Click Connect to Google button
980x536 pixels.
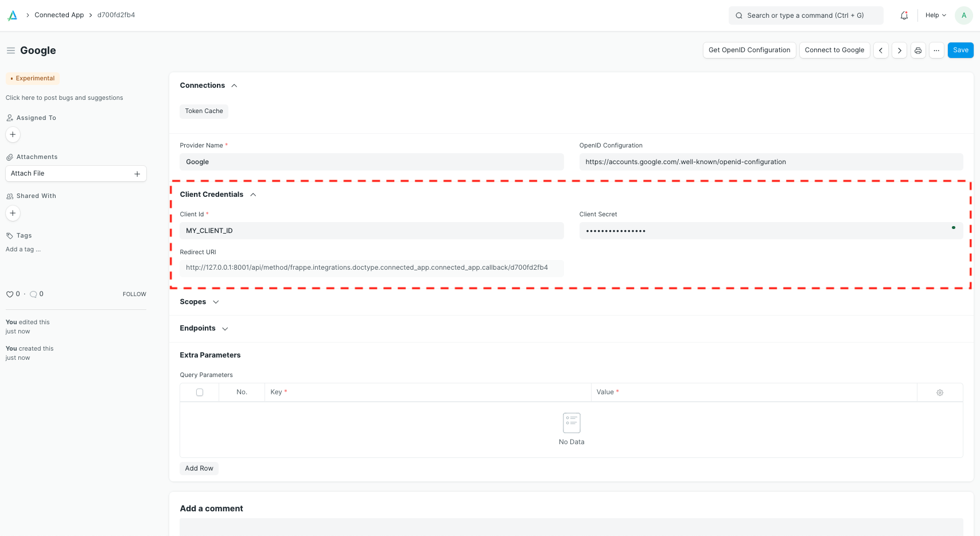[x=835, y=51]
